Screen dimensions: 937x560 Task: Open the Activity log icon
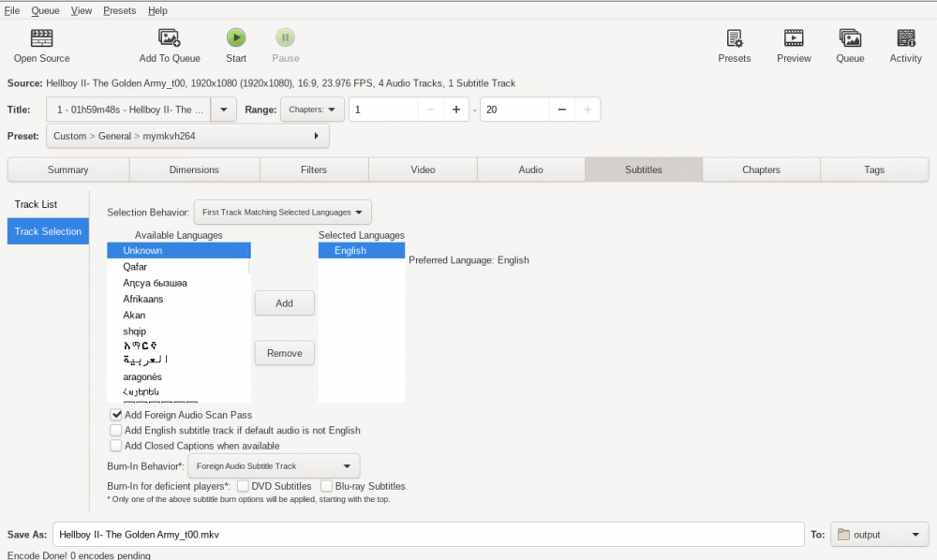click(906, 38)
